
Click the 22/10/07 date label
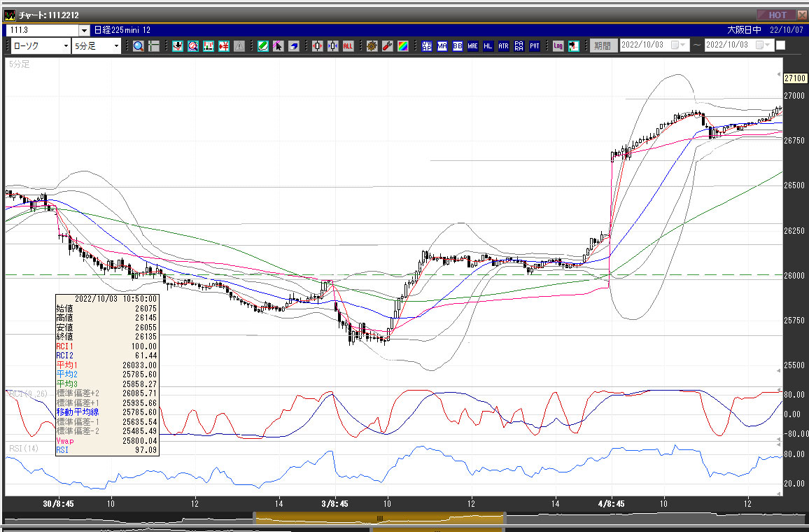(x=787, y=30)
